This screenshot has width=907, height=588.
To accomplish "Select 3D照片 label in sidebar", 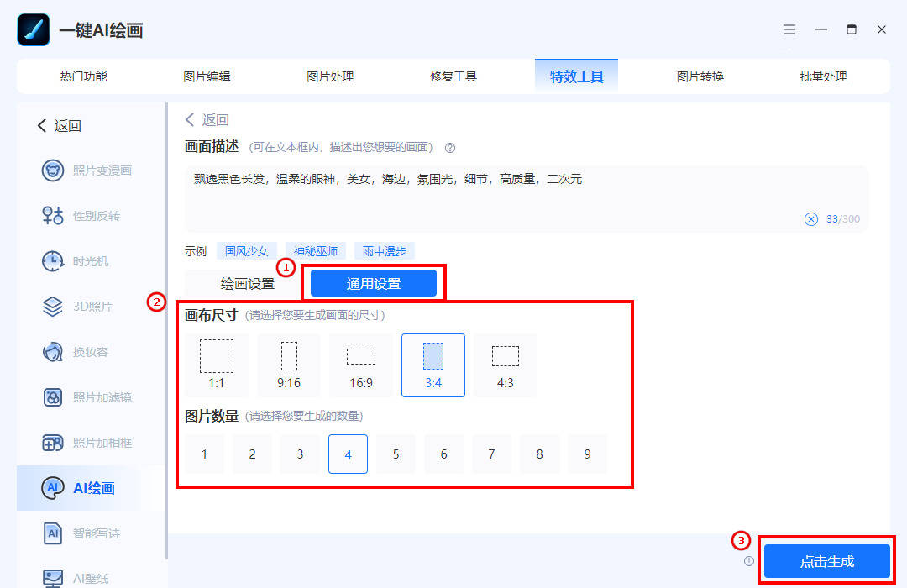I will pyautogui.click(x=92, y=306).
